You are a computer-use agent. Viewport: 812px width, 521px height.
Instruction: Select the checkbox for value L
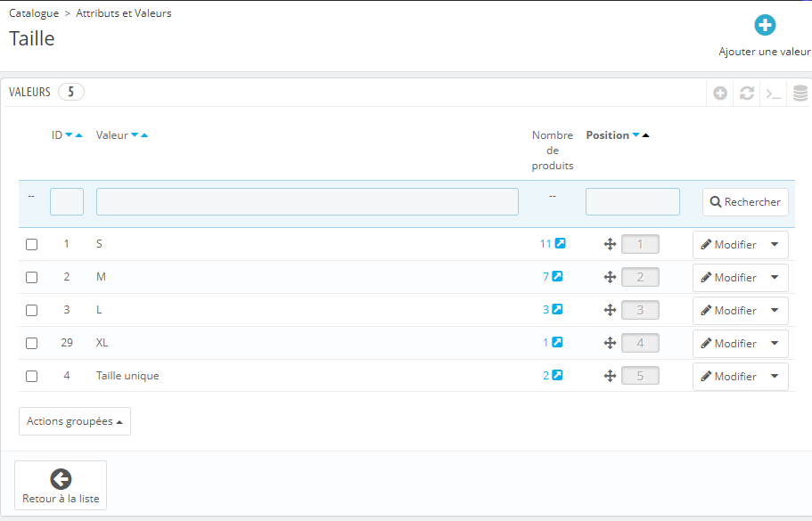[x=31, y=311]
